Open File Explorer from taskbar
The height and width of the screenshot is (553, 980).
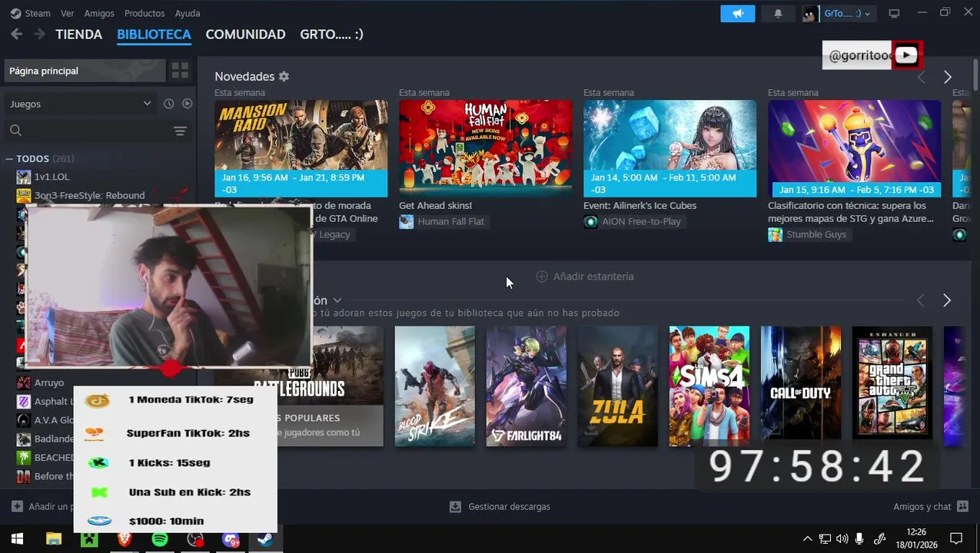[x=53, y=539]
